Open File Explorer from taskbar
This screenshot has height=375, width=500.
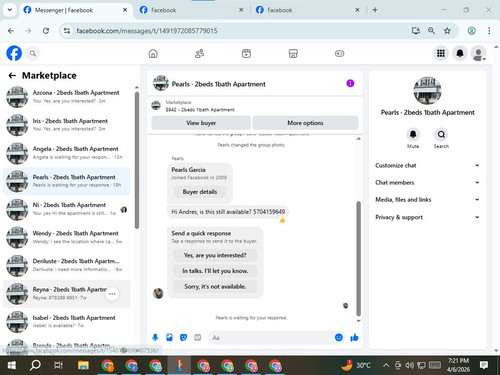tap(83, 365)
